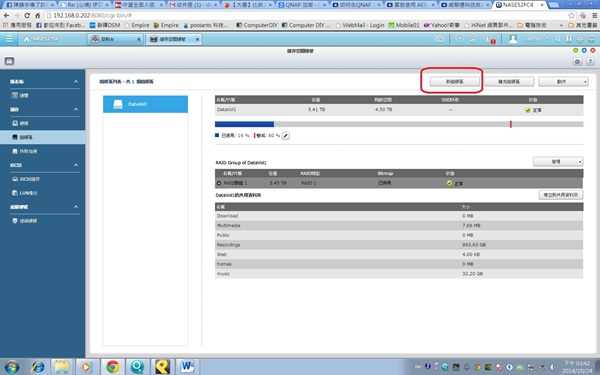Select the RAID group 1 radio button

(219, 183)
